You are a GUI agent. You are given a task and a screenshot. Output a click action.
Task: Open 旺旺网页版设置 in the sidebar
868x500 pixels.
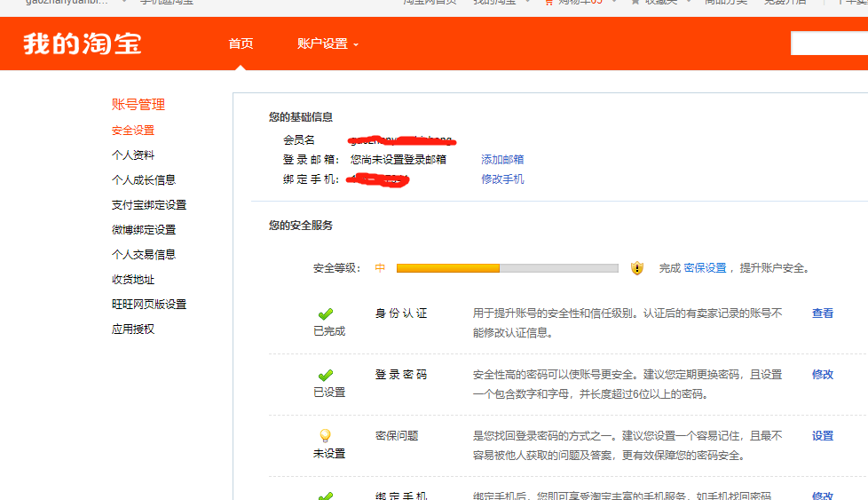149,305
